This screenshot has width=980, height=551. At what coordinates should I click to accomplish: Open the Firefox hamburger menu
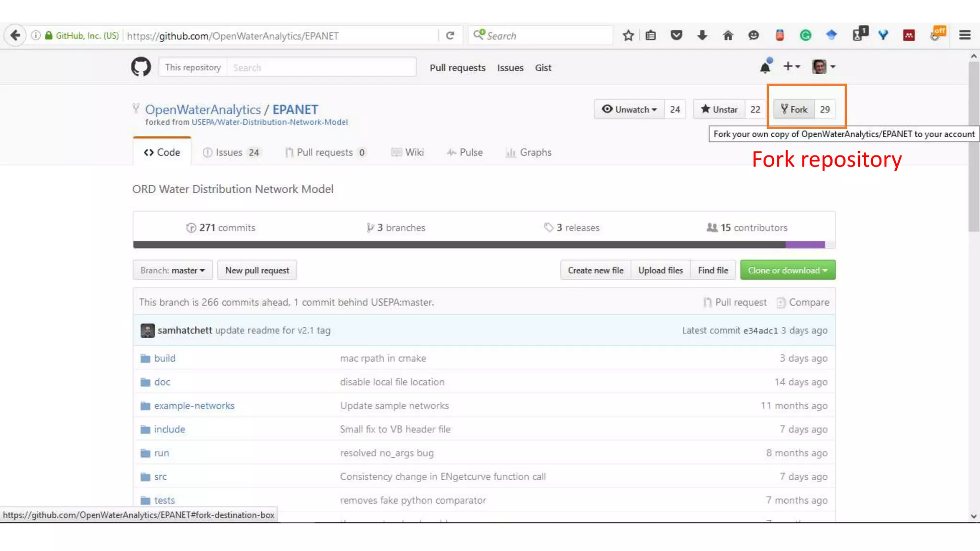pyautogui.click(x=965, y=35)
